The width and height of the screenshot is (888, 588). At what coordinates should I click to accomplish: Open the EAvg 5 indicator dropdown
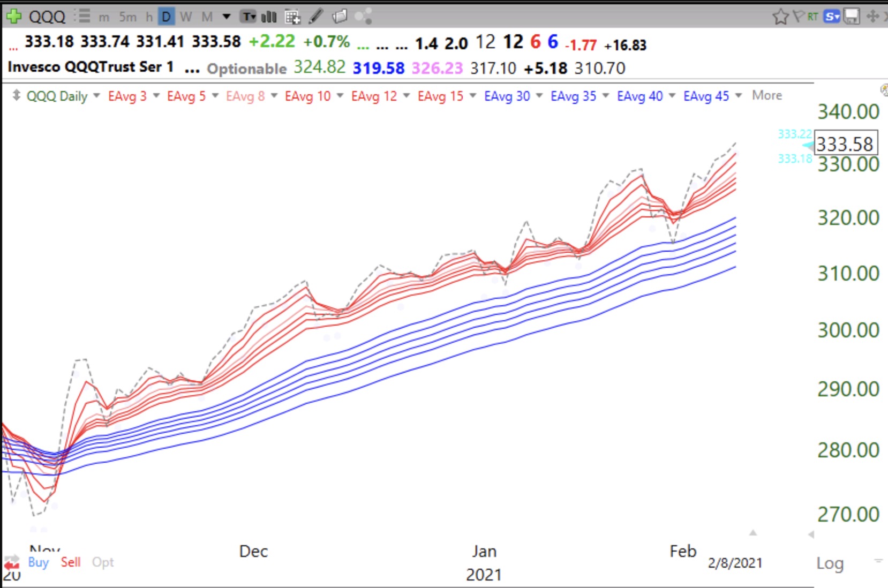click(x=215, y=96)
